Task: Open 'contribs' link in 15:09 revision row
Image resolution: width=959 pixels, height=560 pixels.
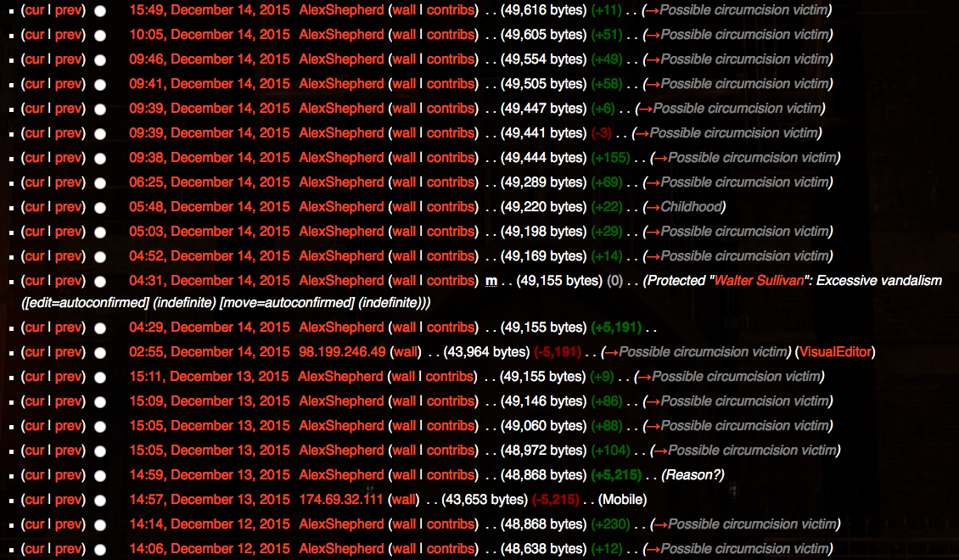Action: pyautogui.click(x=451, y=401)
